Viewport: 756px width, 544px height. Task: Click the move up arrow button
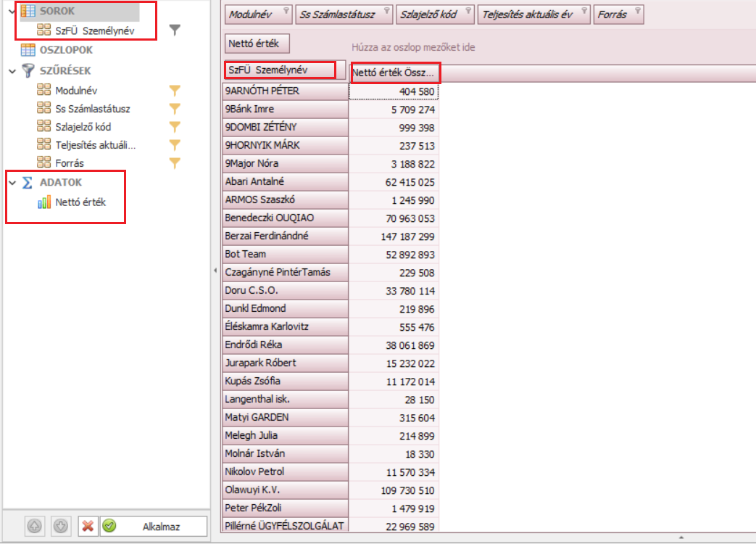click(33, 527)
